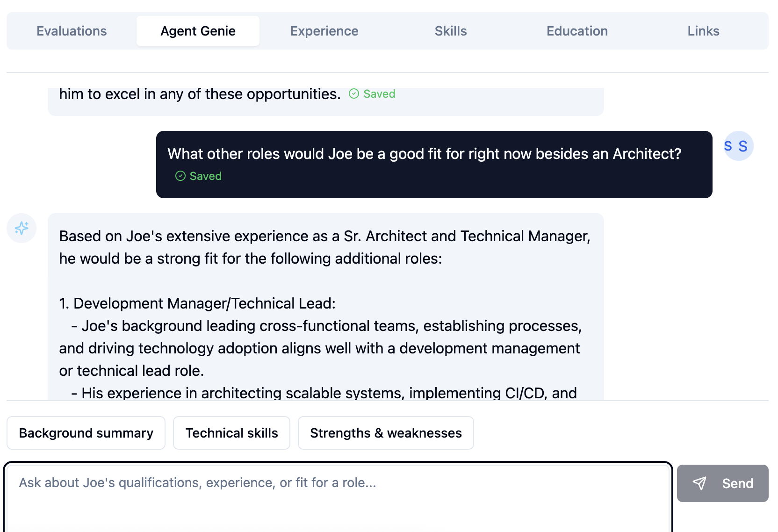Click the Saved checkmark under the top message
The image size is (778, 532).
coord(355,93)
